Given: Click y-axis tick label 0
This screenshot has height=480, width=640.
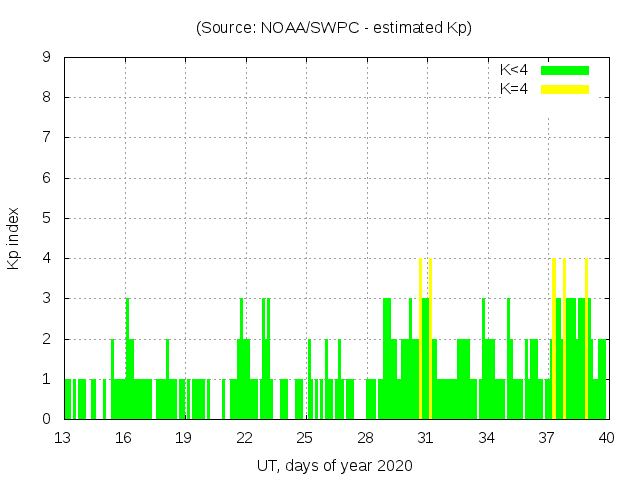Looking at the screenshot, I should (46, 419).
